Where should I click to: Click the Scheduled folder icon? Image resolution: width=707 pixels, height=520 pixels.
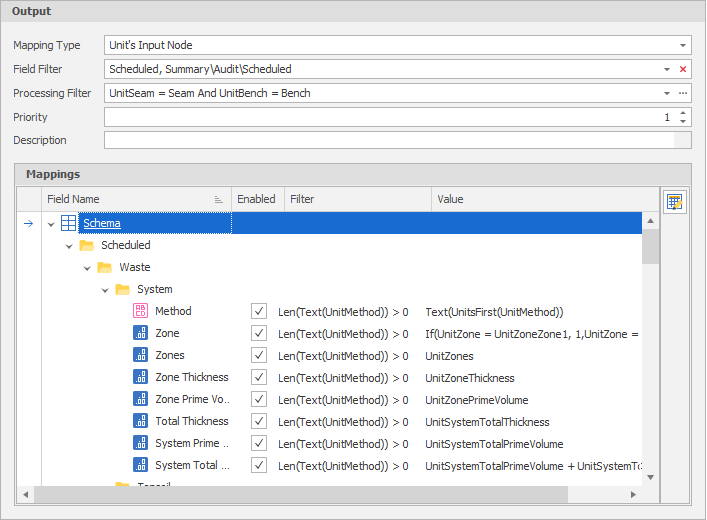86,245
